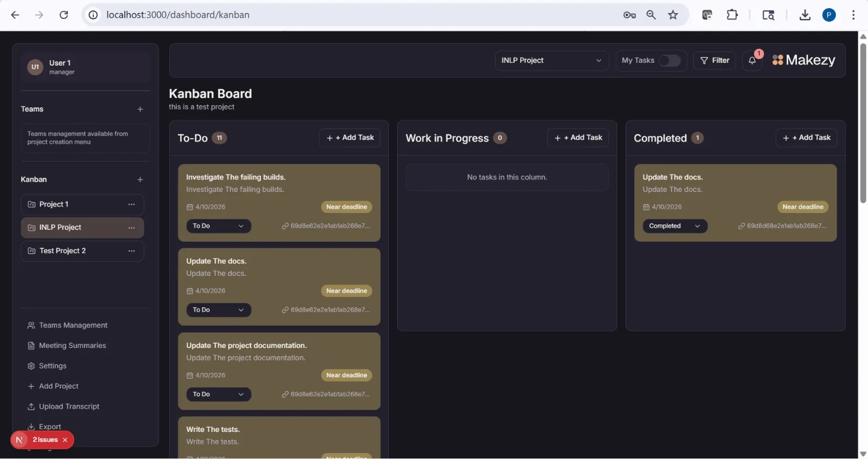This screenshot has width=868, height=459.
Task: Select Test Project 2 in the sidebar
Action: pos(82,251)
